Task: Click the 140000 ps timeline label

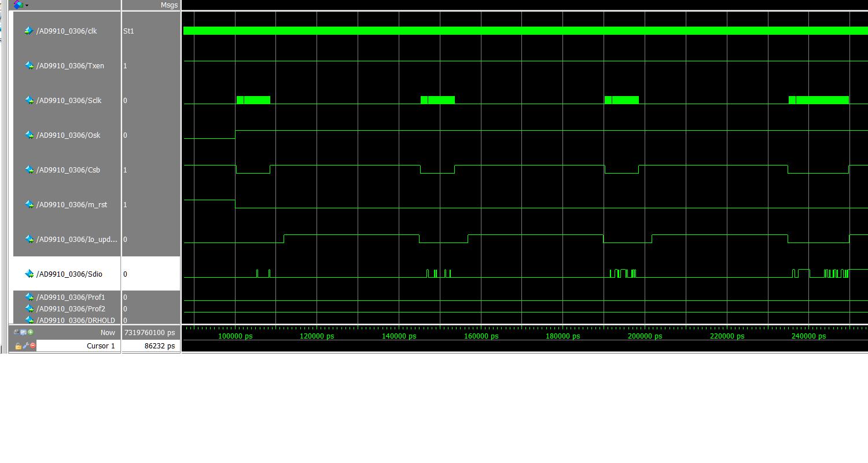Action: [399, 336]
